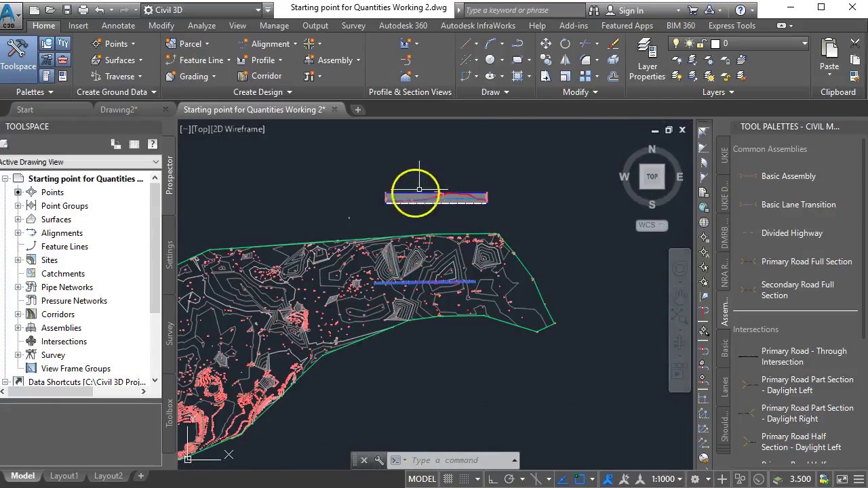Open the Analyze ribbon tab
Image resolution: width=868 pixels, height=488 pixels.
201,26
